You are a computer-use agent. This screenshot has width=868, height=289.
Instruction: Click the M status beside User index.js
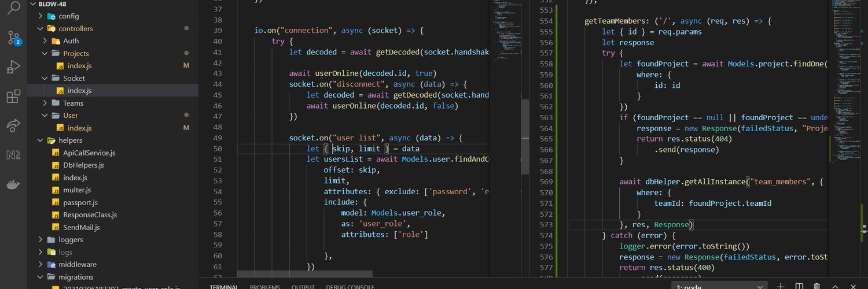[x=186, y=128]
